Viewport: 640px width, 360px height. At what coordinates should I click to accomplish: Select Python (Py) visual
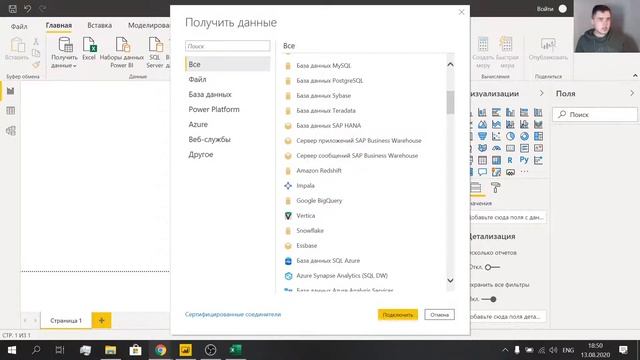click(524, 160)
